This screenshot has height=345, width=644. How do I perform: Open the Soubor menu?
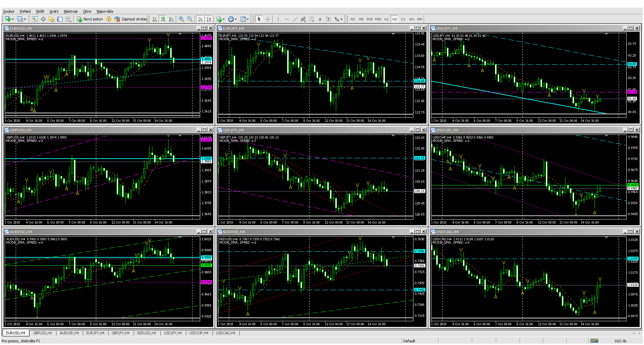pyautogui.click(x=9, y=11)
